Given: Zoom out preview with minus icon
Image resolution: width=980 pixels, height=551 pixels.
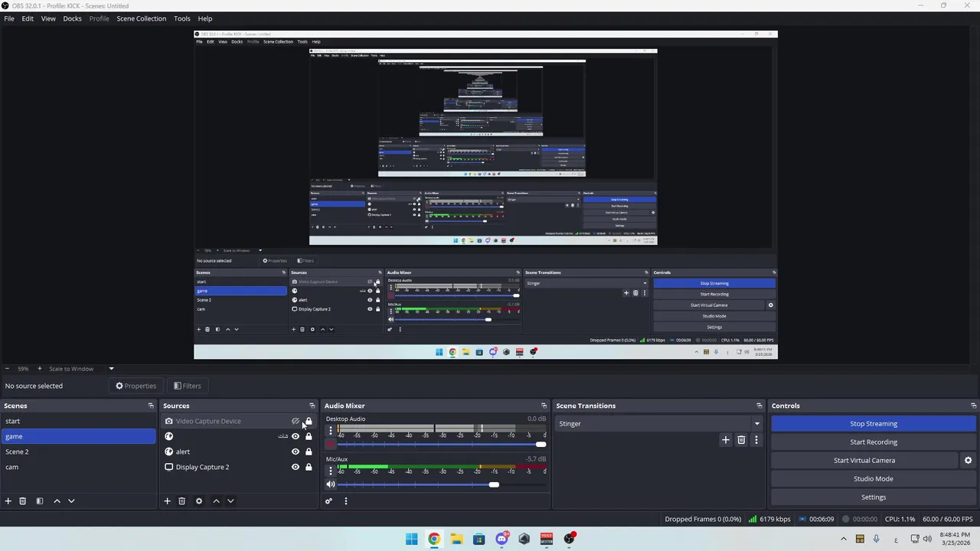Looking at the screenshot, I should click(6, 369).
